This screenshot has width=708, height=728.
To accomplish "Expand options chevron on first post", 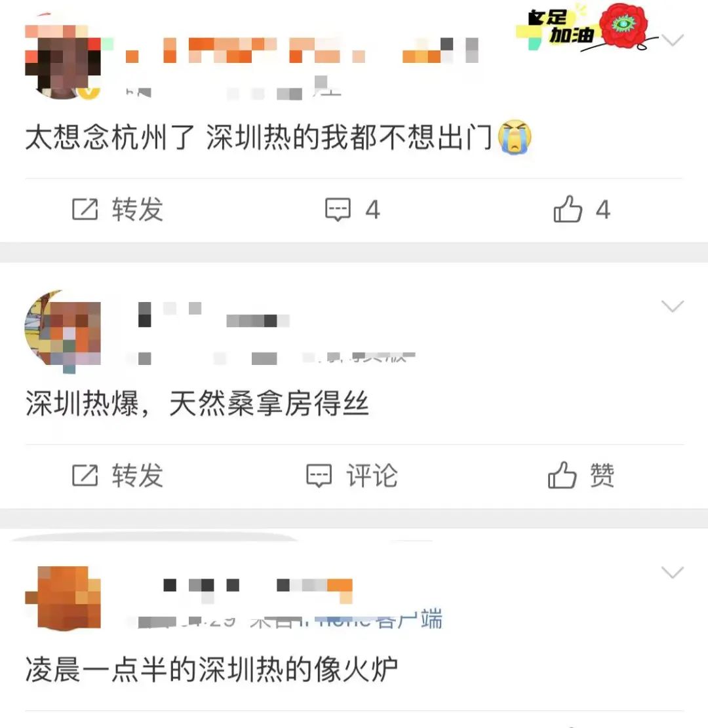I will click(672, 41).
